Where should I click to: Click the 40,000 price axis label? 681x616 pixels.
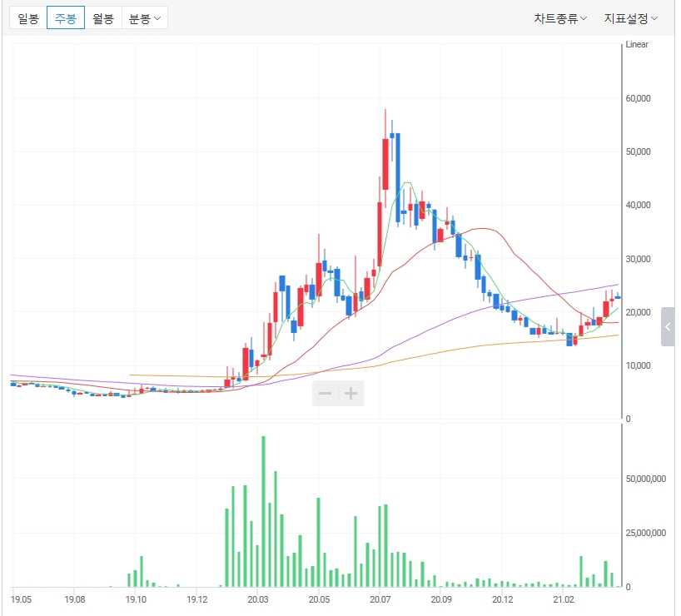(638, 205)
